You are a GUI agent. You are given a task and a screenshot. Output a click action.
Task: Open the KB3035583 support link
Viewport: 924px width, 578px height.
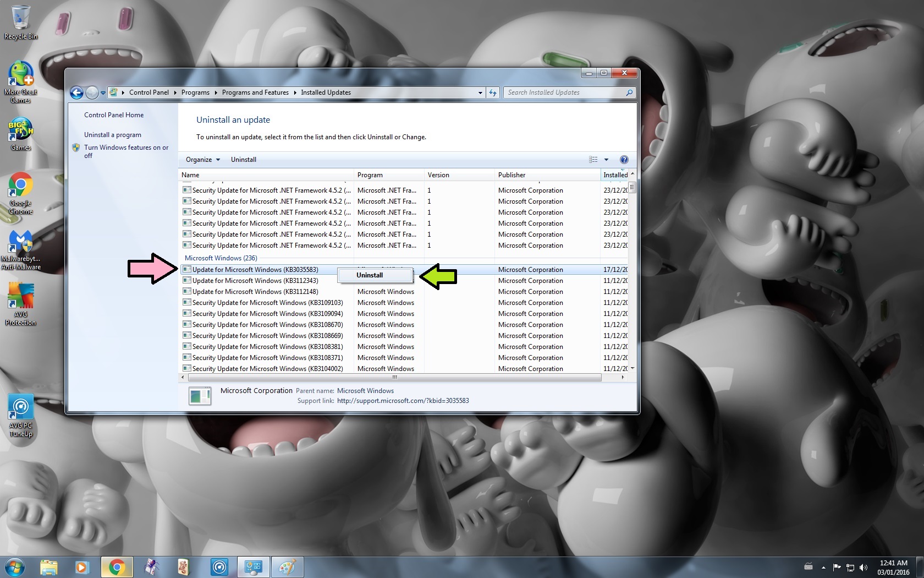[x=403, y=401]
